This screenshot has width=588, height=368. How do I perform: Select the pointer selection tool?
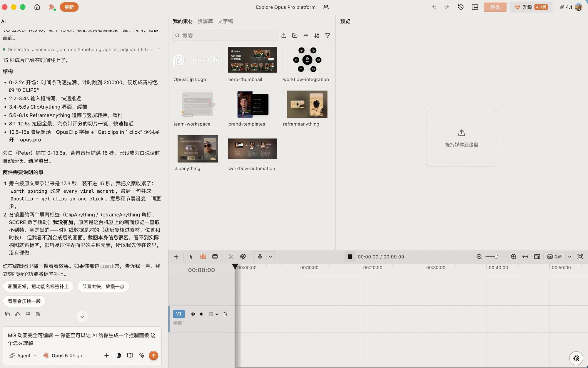(x=191, y=257)
